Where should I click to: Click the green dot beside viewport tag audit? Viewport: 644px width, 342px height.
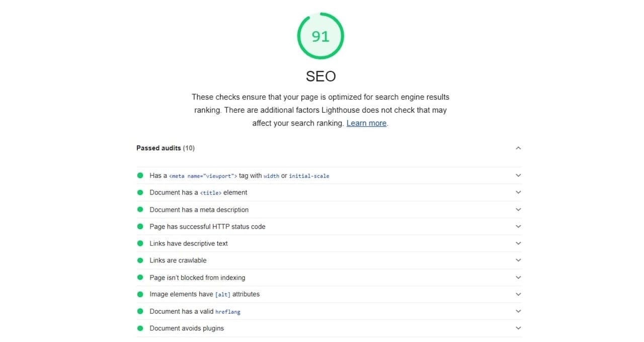click(140, 175)
